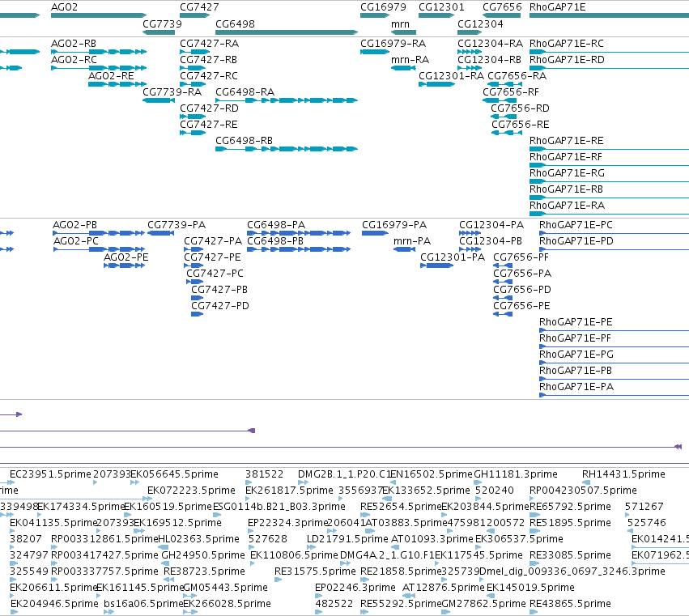Select EST EP02246.3prime label
Image resolution: width=689 pixels, height=616 pixels.
pyautogui.click(x=355, y=588)
